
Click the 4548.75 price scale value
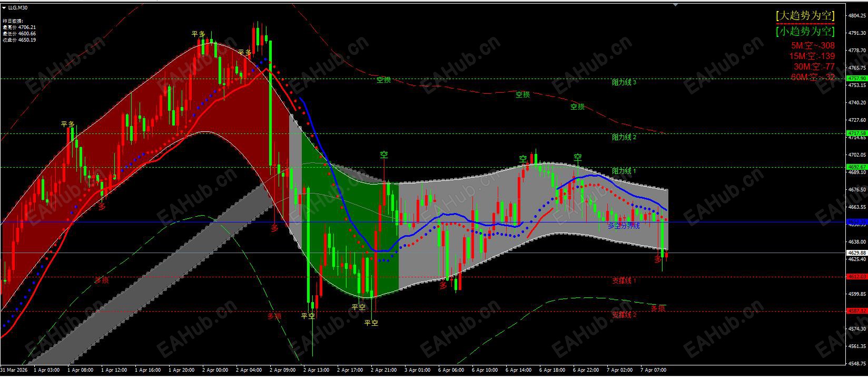[x=857, y=364]
